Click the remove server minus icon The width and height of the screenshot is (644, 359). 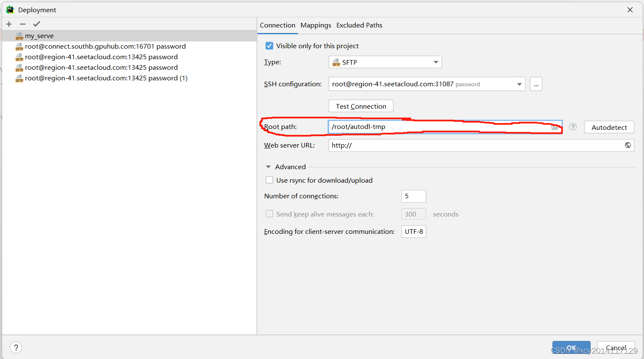(22, 24)
